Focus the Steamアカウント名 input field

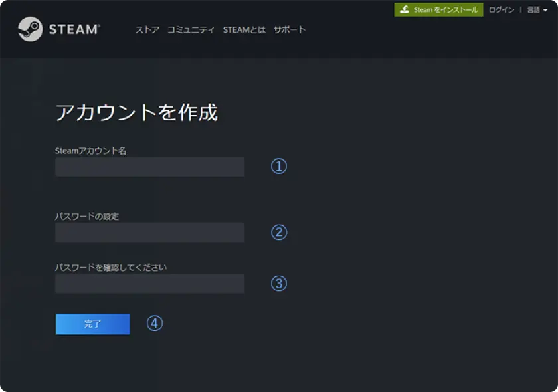pyautogui.click(x=150, y=167)
